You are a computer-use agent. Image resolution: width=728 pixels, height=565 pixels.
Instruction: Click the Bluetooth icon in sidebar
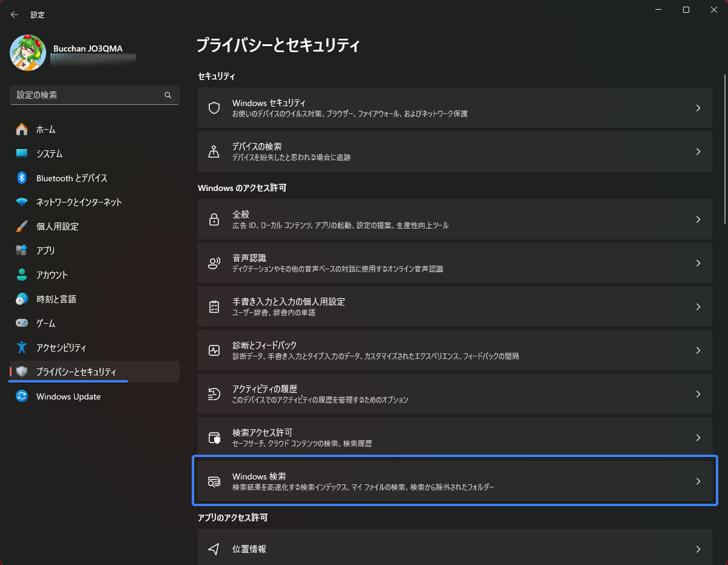coord(22,178)
